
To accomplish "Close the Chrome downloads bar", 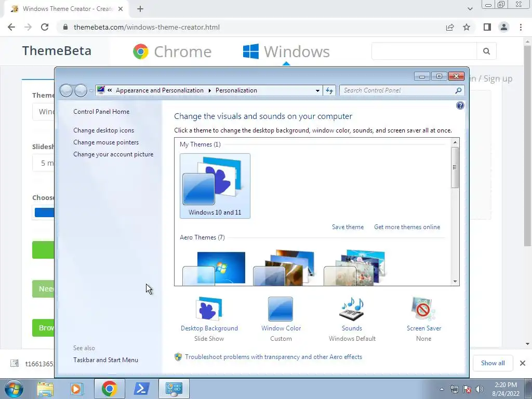I will pyautogui.click(x=523, y=363).
